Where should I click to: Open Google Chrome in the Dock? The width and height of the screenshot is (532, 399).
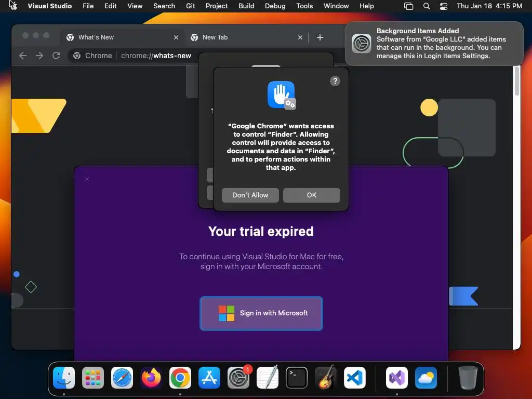pos(180,378)
